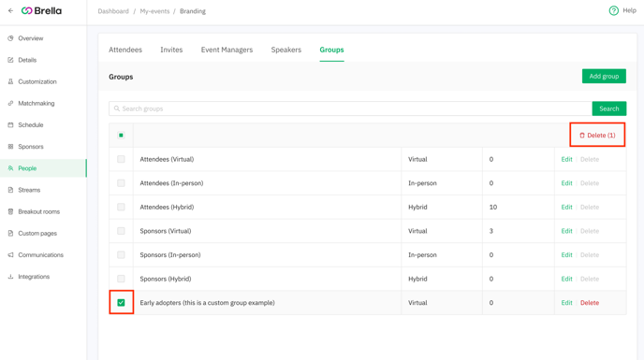Click the Sponsors sidebar icon

tap(10, 147)
